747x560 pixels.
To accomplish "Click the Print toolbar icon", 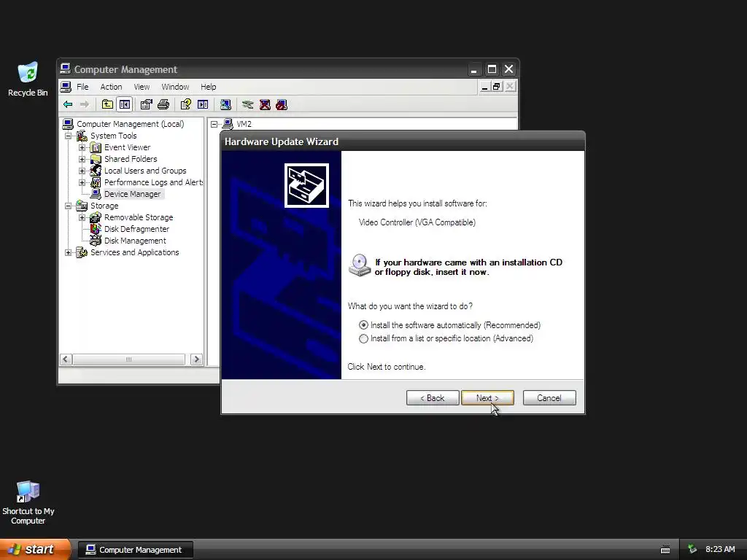I will [x=163, y=104].
